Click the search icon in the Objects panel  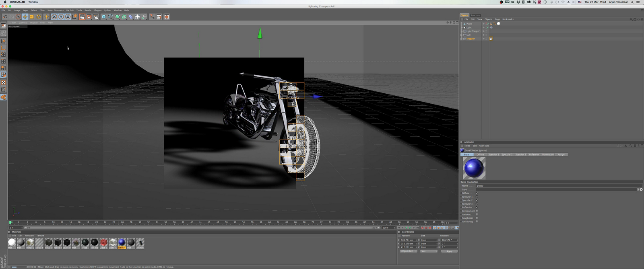(x=631, y=19)
